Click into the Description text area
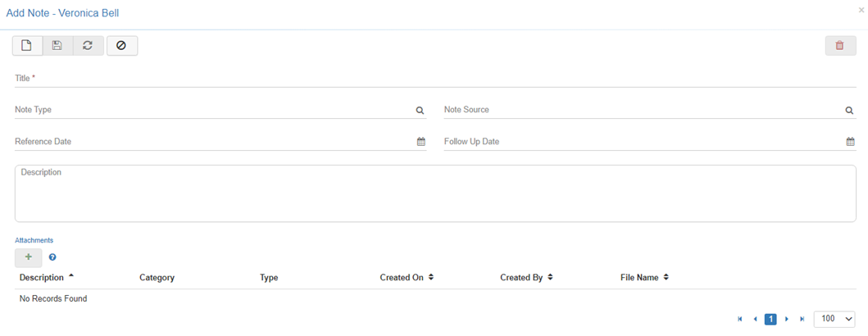 coord(434,193)
